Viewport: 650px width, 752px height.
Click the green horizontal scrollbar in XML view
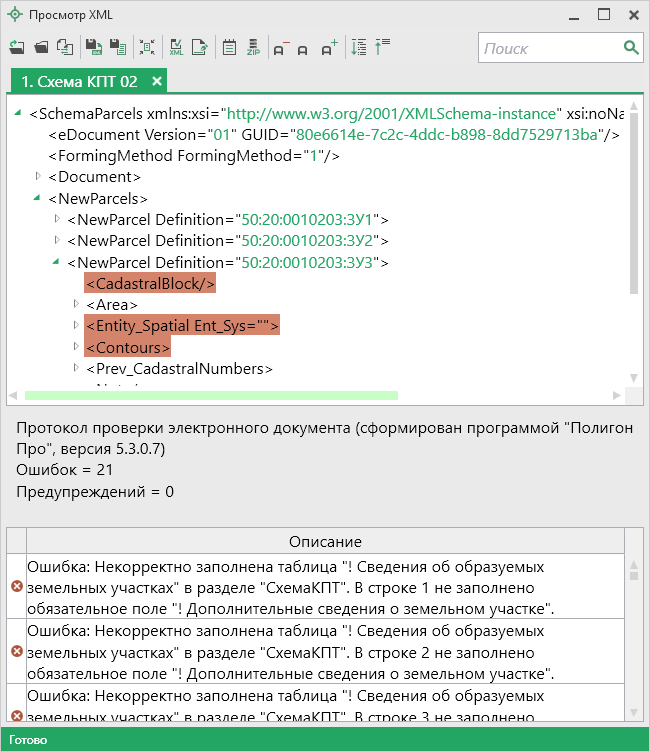tap(210, 396)
